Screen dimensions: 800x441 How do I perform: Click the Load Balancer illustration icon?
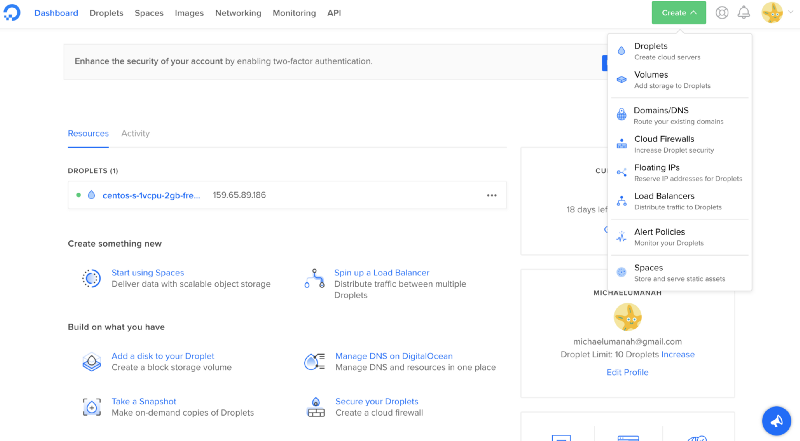pyautogui.click(x=315, y=279)
